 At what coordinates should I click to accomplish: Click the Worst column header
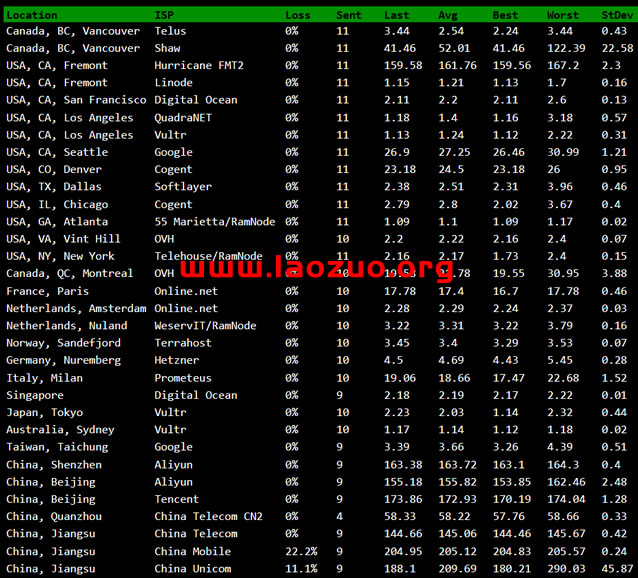point(562,15)
